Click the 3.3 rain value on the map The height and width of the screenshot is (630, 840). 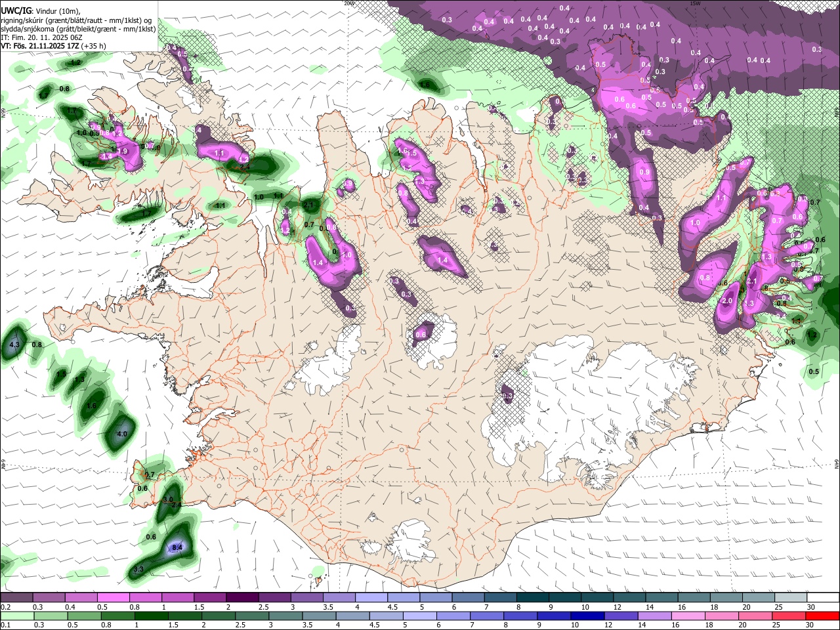(x=138, y=570)
